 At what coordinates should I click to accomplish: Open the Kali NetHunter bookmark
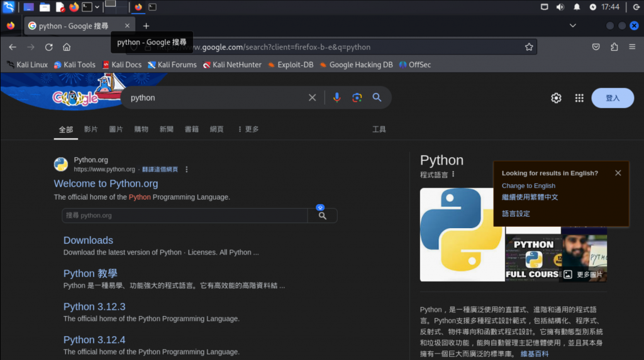pos(232,65)
